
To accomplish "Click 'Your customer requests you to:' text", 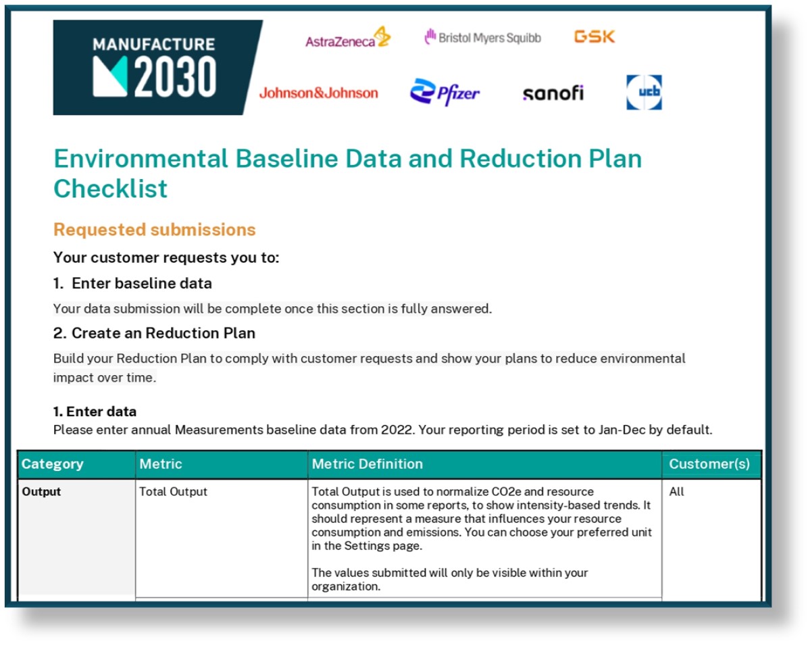I will [166, 257].
